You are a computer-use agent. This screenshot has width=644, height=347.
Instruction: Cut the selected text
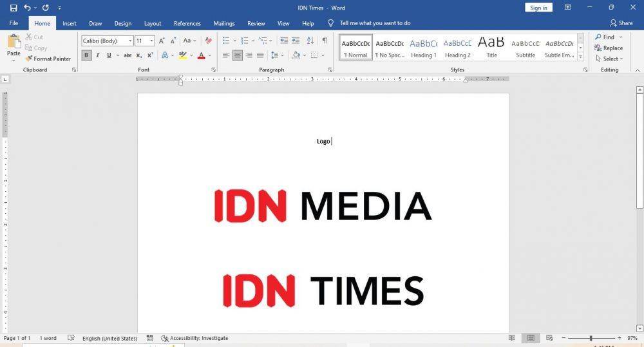pos(35,37)
